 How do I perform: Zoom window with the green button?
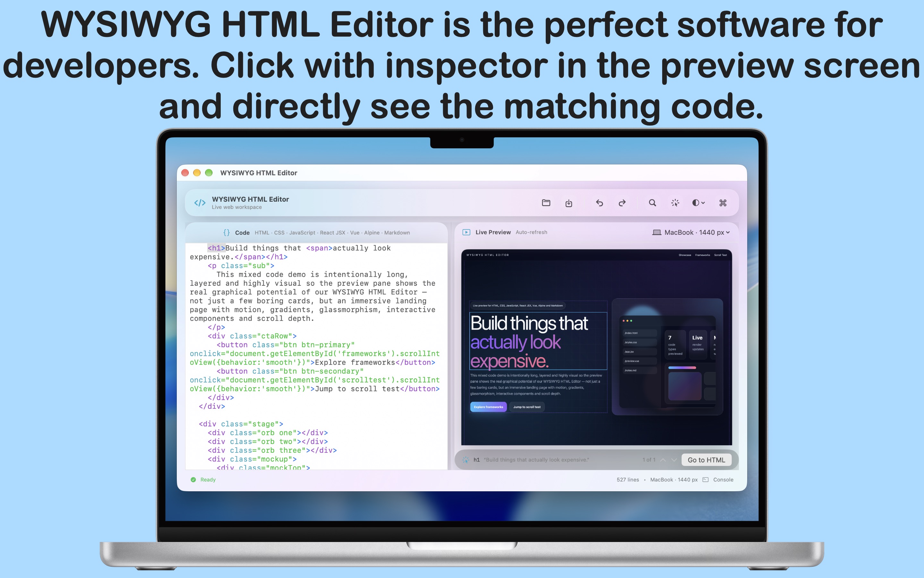pyautogui.click(x=209, y=173)
